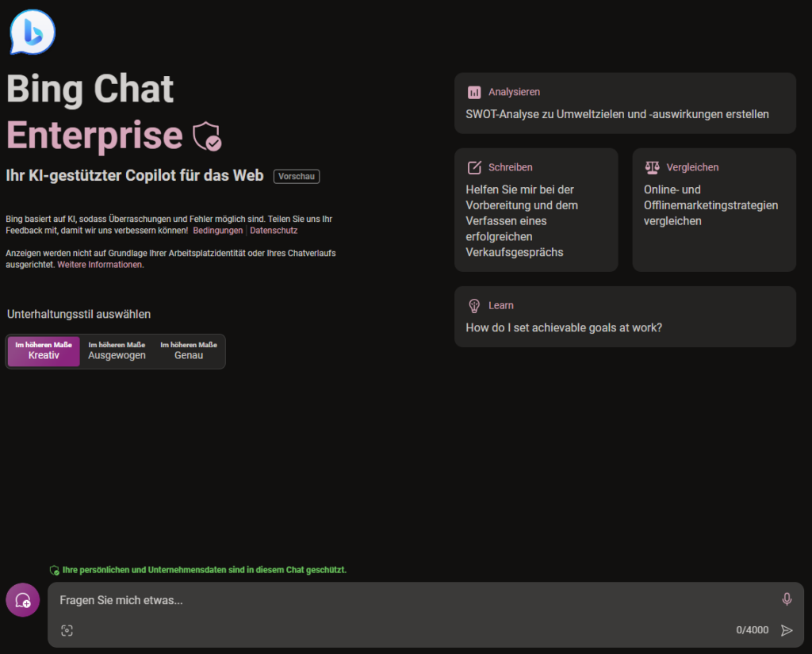Click the green data protection notice text
This screenshot has height=654, width=812.
click(205, 570)
